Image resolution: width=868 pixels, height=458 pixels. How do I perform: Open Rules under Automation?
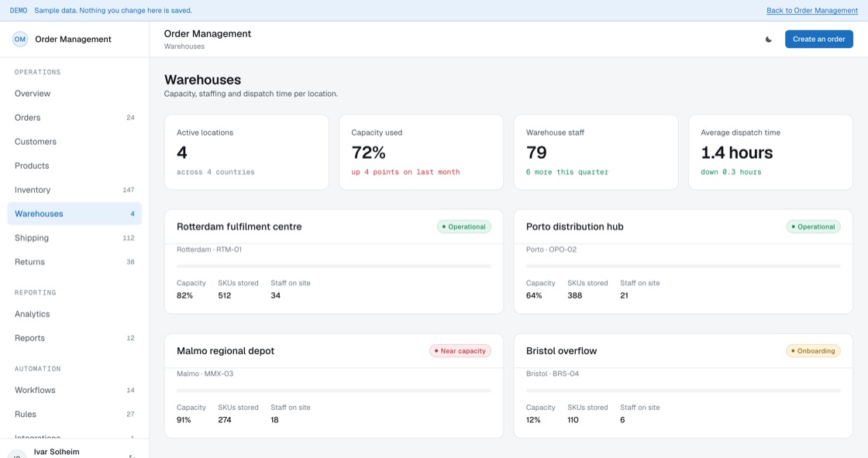coord(74,415)
